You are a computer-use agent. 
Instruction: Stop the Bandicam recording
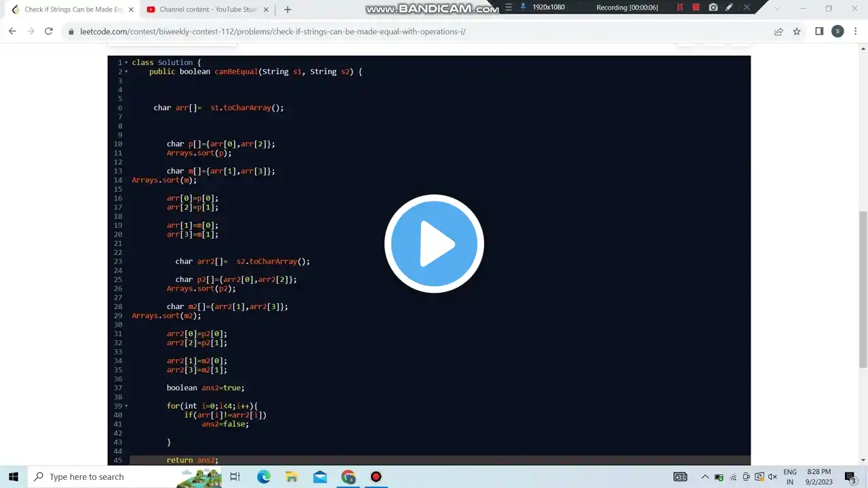click(696, 7)
